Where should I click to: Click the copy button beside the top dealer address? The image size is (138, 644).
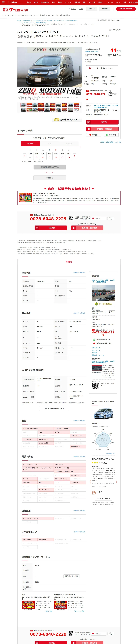tap(115, 110)
